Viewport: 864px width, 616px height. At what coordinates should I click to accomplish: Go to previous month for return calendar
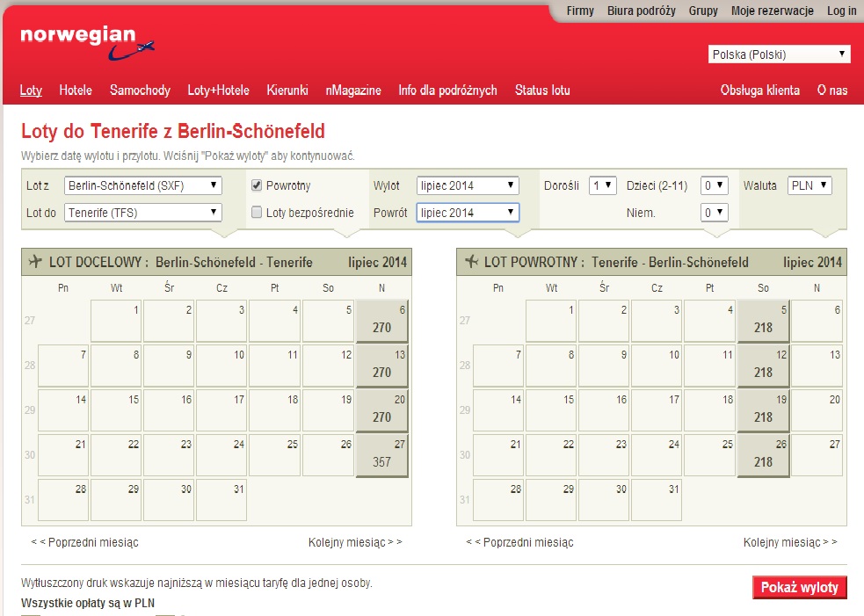click(519, 542)
